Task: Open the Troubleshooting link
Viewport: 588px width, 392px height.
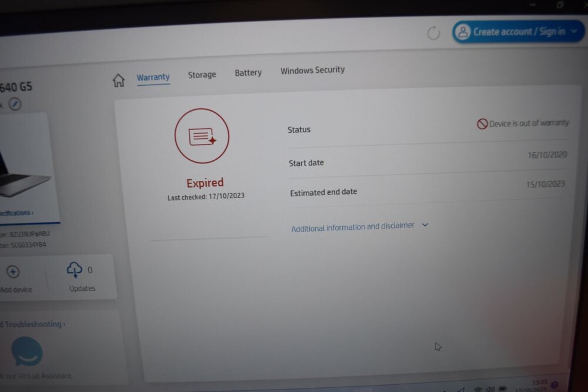Action: (33, 324)
